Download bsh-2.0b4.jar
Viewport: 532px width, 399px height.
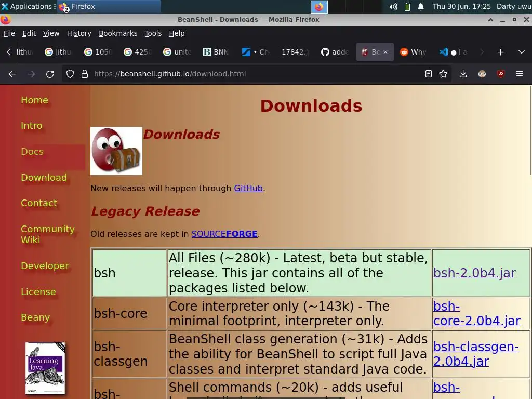pos(474,273)
